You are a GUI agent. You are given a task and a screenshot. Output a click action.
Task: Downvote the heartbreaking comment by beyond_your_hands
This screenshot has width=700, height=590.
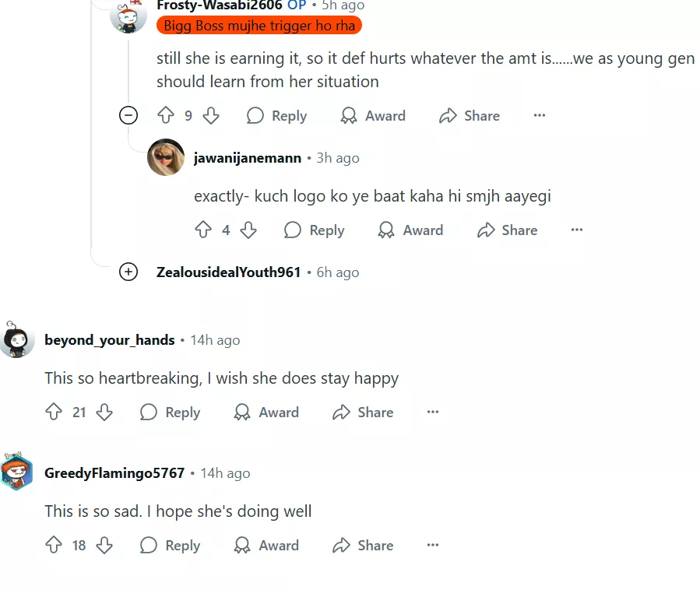pos(104,413)
